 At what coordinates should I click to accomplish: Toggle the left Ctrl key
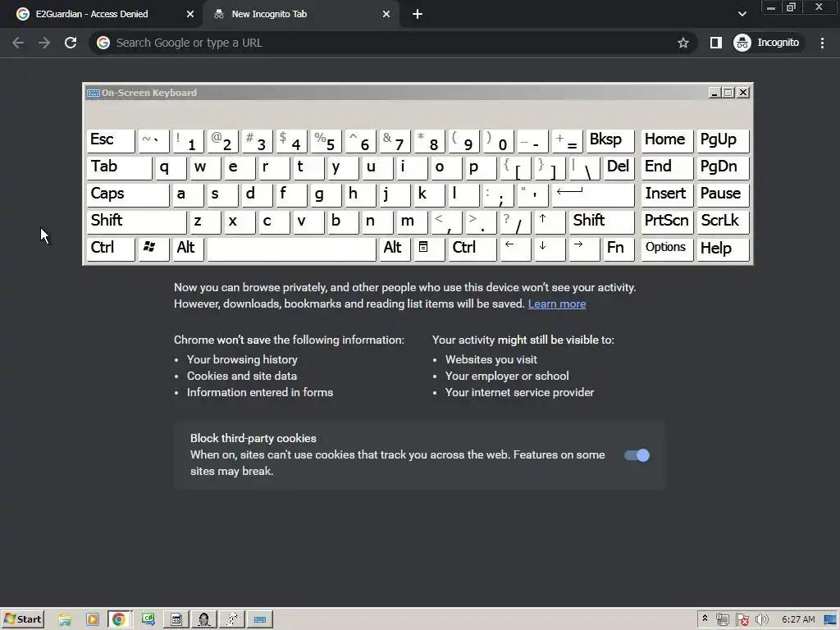(111, 249)
